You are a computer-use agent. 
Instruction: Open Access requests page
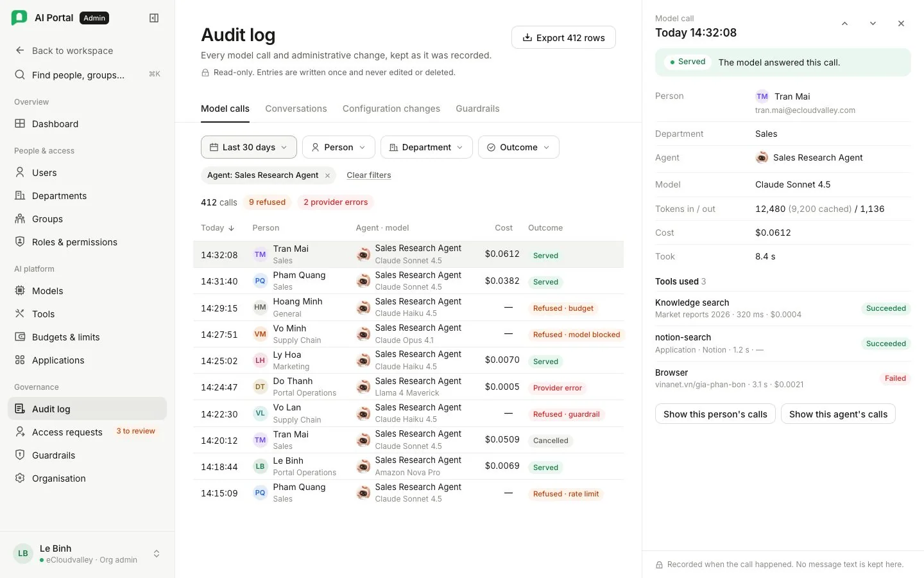(87, 432)
